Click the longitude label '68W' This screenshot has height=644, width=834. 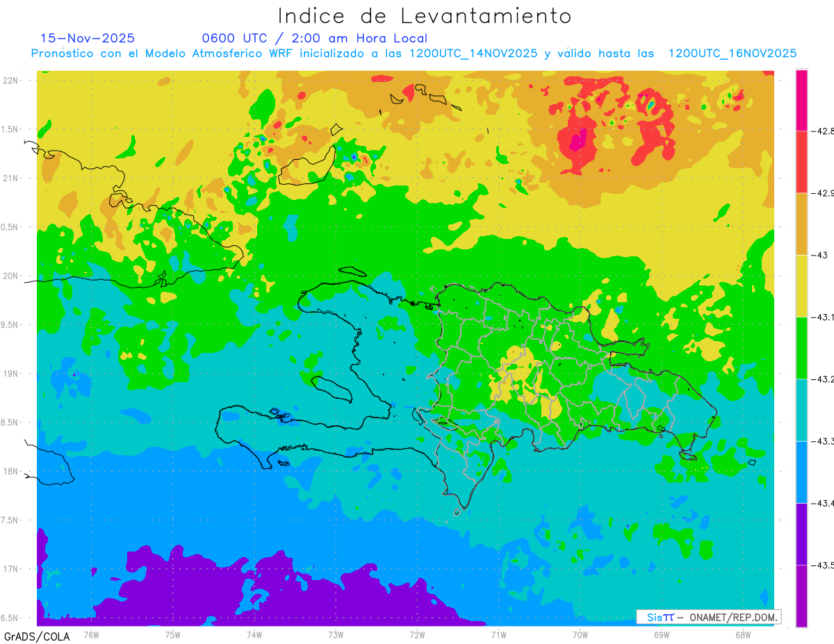[743, 634]
